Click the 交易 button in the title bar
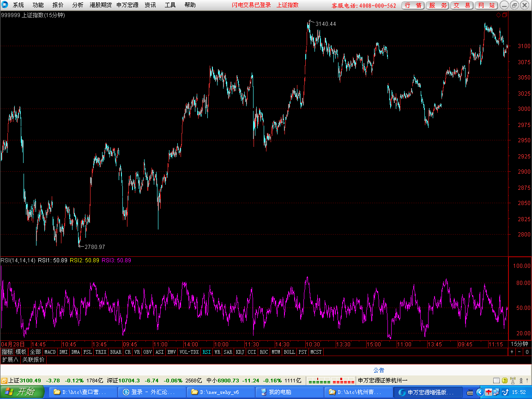532x399 pixels. (x=462, y=5)
